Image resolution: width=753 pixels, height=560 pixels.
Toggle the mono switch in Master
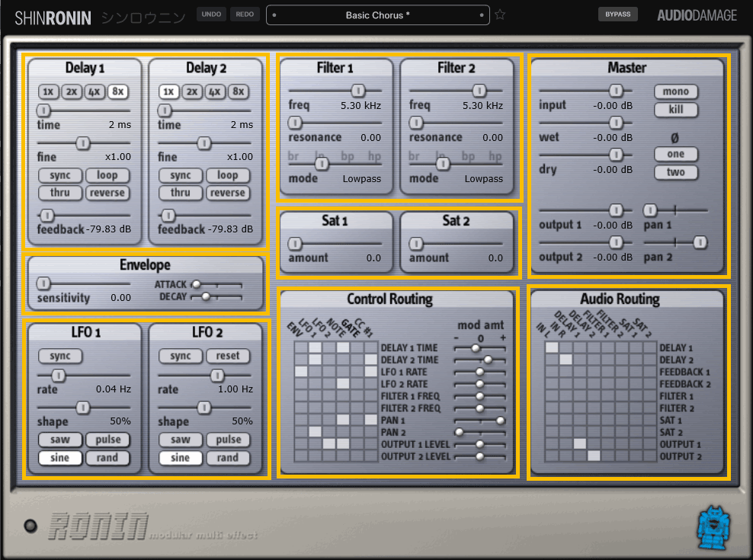coord(676,91)
